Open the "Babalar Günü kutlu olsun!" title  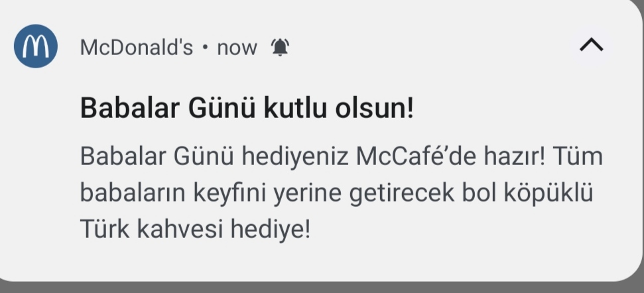tap(247, 108)
